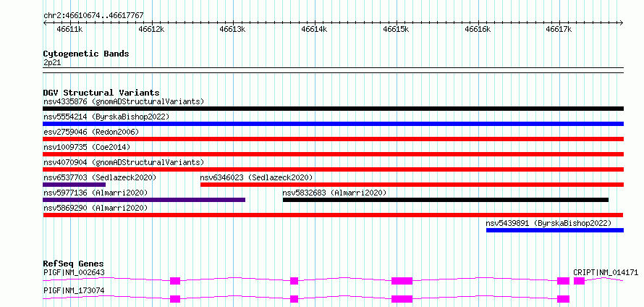Click the nsv5554214 (ByrskaBishop2022) label
The height and width of the screenshot is (307, 644).
[x=106, y=117]
